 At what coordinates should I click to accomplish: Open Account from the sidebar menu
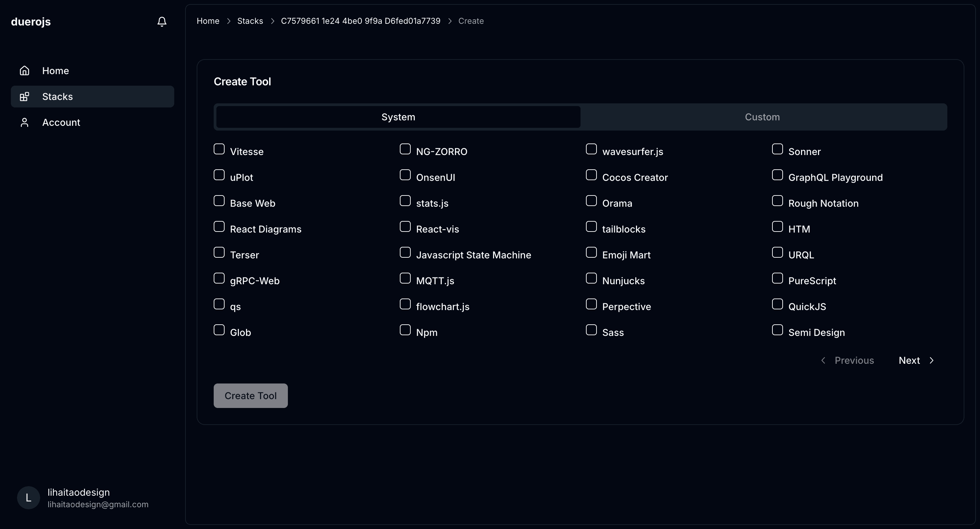[x=93, y=122]
